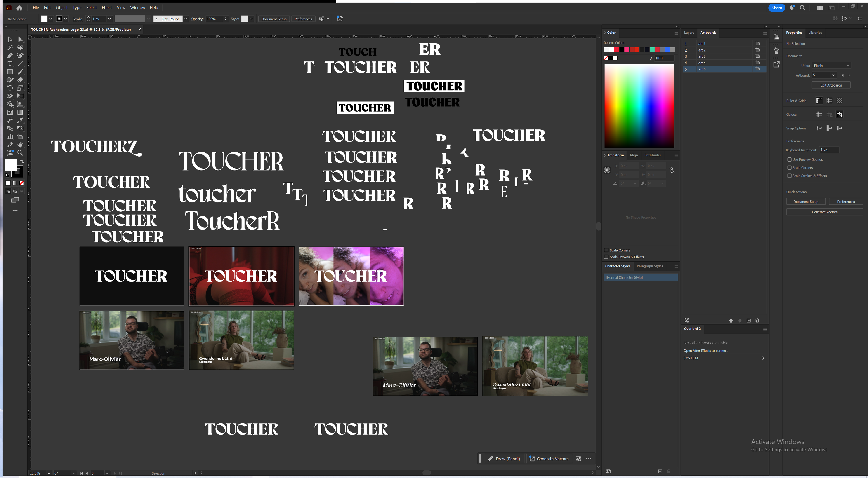The image size is (868, 478).
Task: Click the Magic Wand tool
Action: click(x=10, y=47)
